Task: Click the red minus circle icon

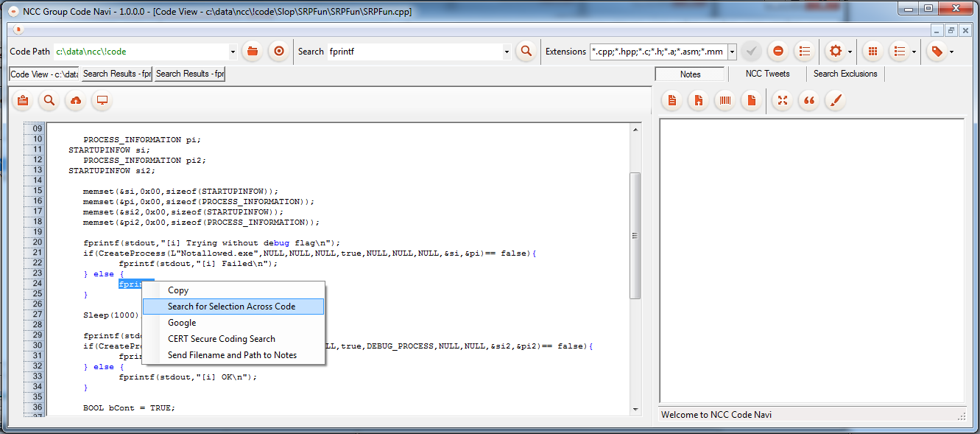Action: coord(778,52)
